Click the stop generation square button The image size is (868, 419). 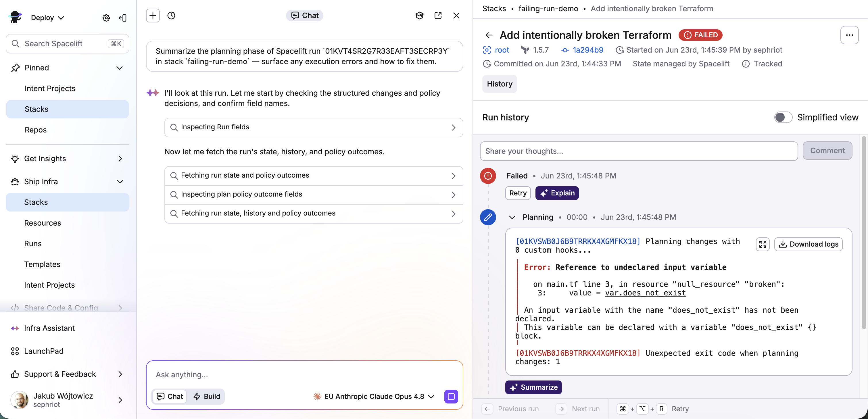coord(451,396)
